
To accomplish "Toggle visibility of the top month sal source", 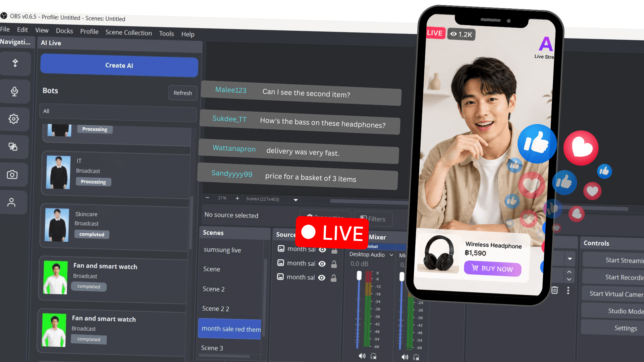I will point(322,250).
